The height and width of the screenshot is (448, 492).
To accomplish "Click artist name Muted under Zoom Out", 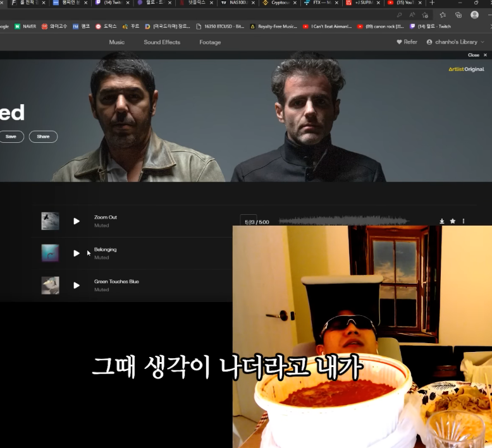I will click(102, 226).
